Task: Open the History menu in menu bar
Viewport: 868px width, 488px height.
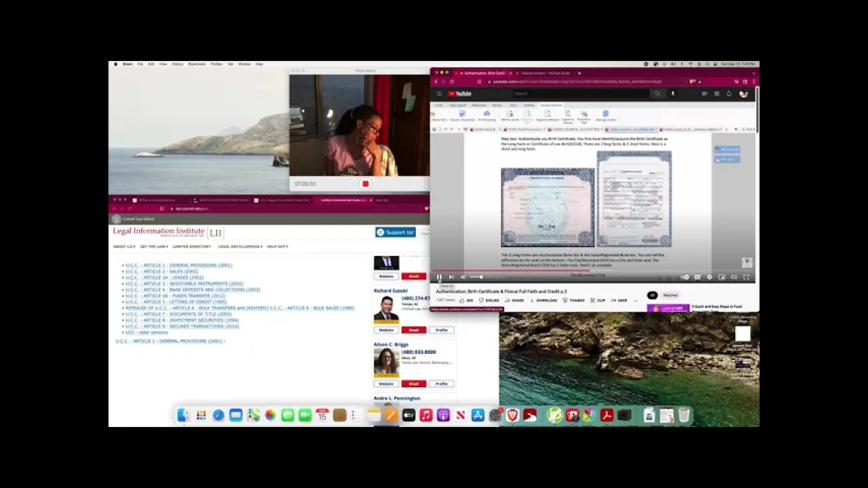Action: click(x=177, y=64)
